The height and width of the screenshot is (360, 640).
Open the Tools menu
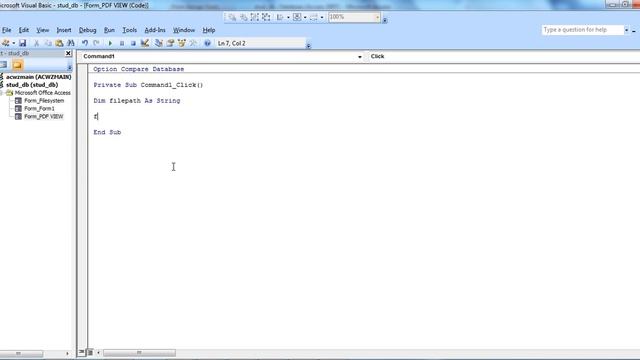(x=129, y=30)
